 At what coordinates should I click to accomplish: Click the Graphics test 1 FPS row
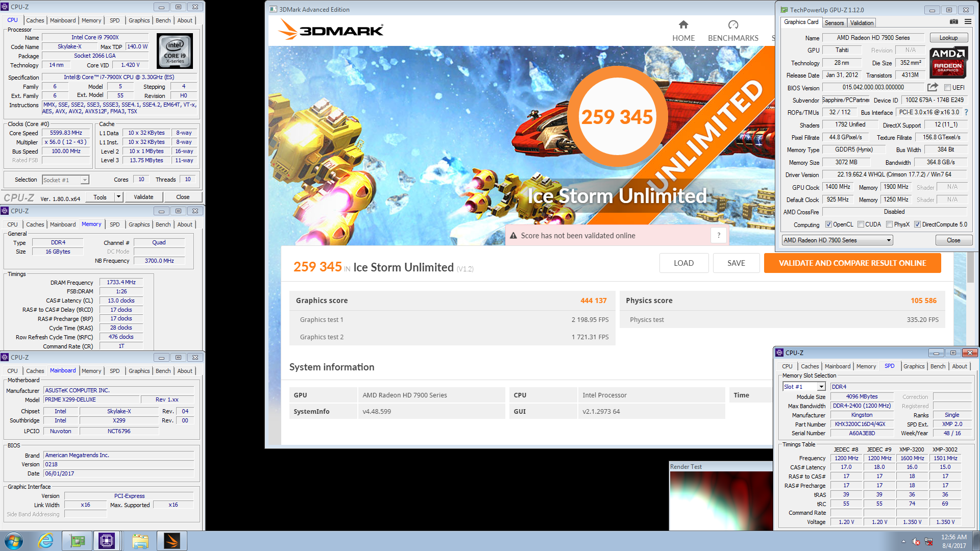[x=452, y=319]
